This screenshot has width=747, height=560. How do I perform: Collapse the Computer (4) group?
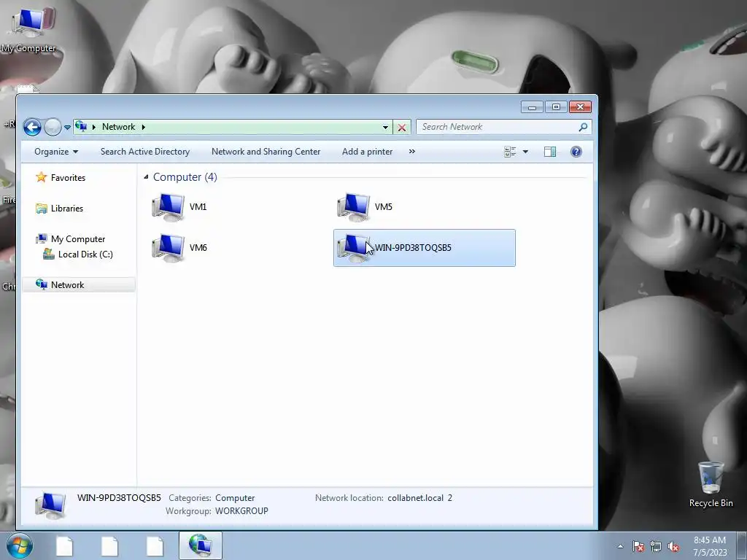pyautogui.click(x=146, y=177)
